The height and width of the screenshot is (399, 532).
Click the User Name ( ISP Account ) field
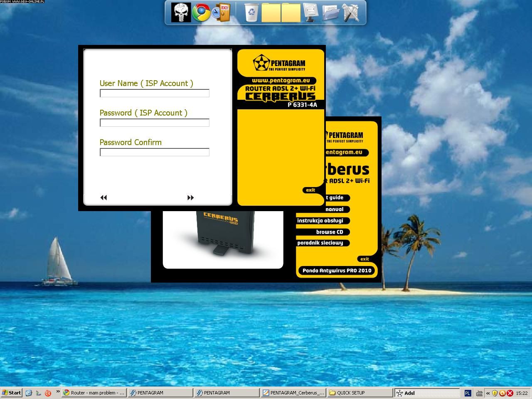pyautogui.click(x=155, y=94)
